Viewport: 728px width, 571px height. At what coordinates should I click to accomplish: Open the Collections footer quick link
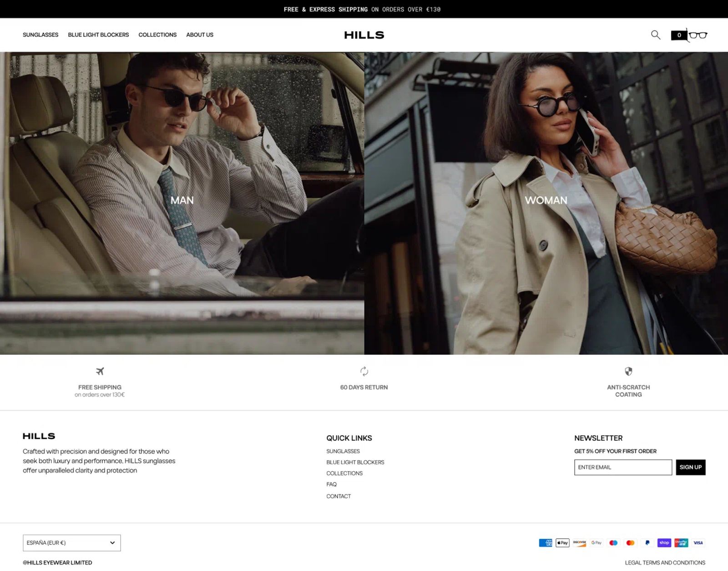(344, 474)
